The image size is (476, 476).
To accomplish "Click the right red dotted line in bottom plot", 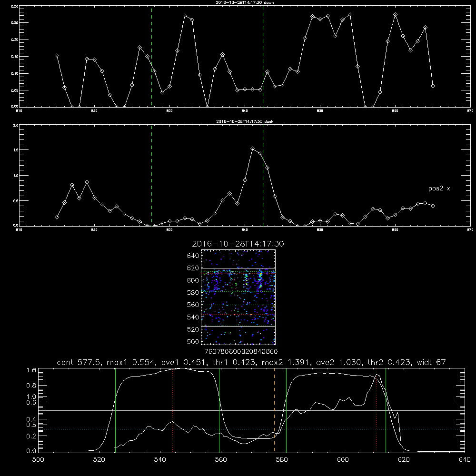I will tap(376, 410).
